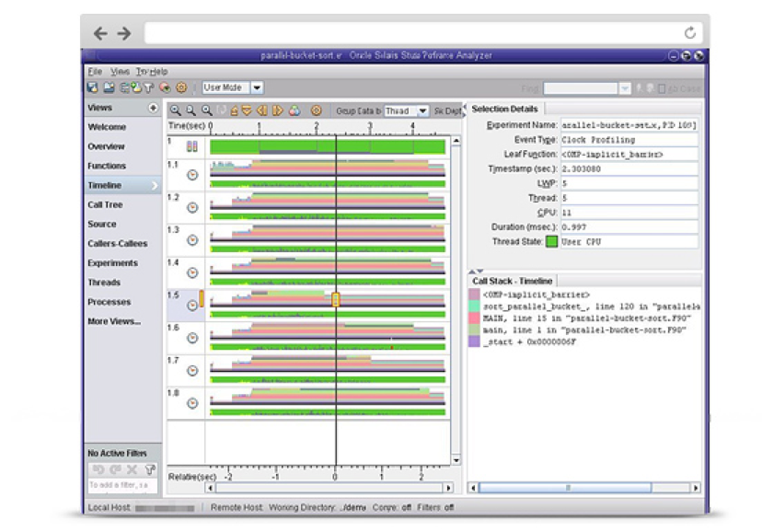Open the filter icon in the top toolbar
The width and height of the screenshot is (762, 532).
point(149,87)
